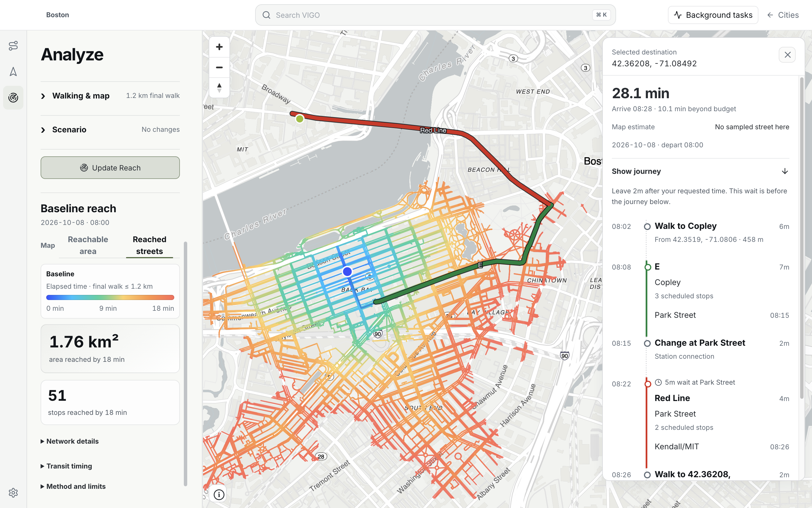Go back to Cities
Viewport: 812px width, 508px height.
(783, 15)
